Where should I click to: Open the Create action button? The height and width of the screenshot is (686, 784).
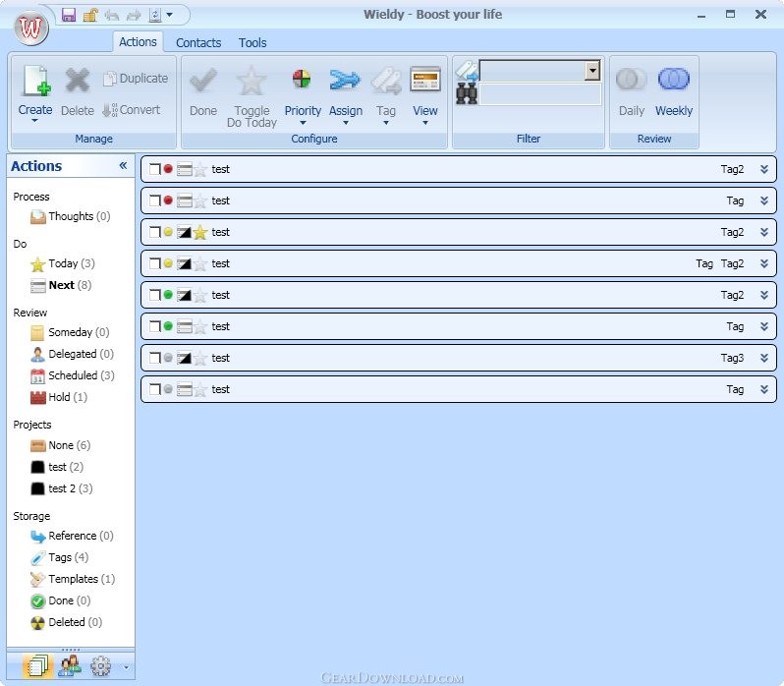(x=35, y=93)
